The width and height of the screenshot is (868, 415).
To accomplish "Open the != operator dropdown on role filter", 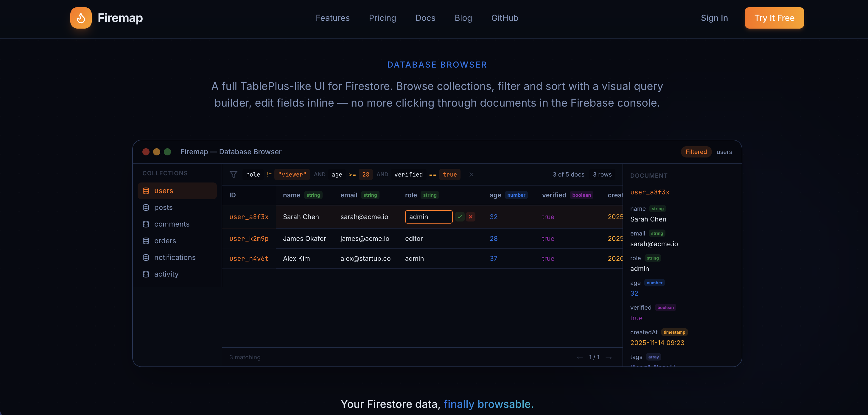I will pos(269,174).
